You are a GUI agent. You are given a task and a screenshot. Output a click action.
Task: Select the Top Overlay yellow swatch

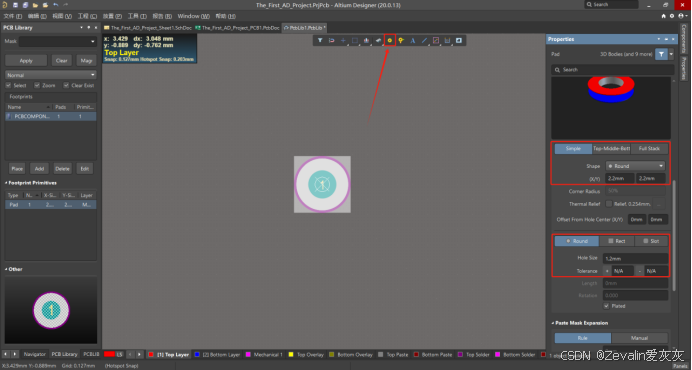point(291,355)
